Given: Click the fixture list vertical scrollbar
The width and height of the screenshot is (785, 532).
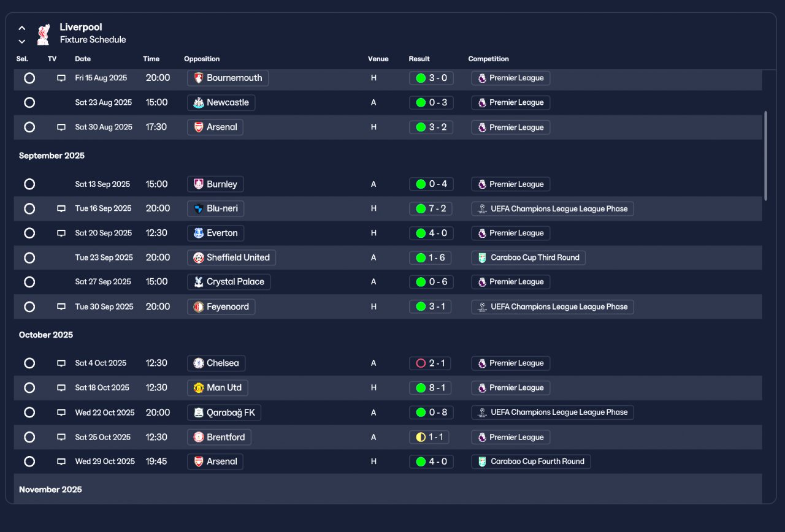Looking at the screenshot, I should pos(765,156).
